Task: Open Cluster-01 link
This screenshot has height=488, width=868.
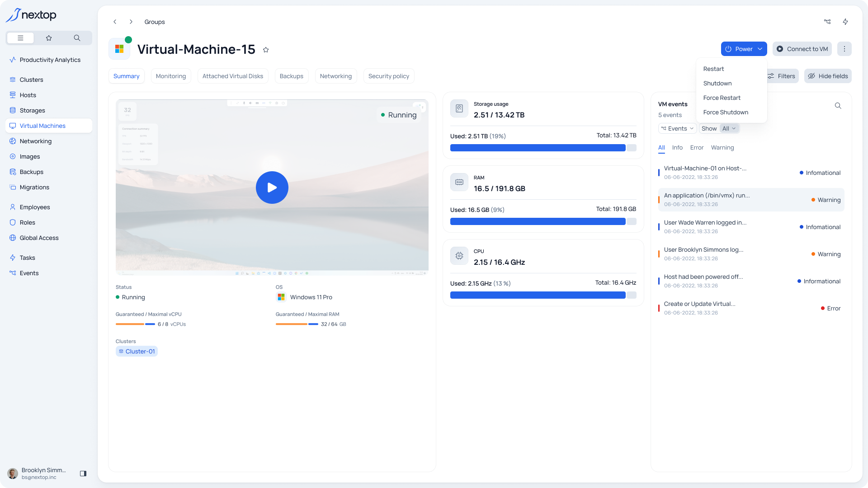Action: click(137, 351)
